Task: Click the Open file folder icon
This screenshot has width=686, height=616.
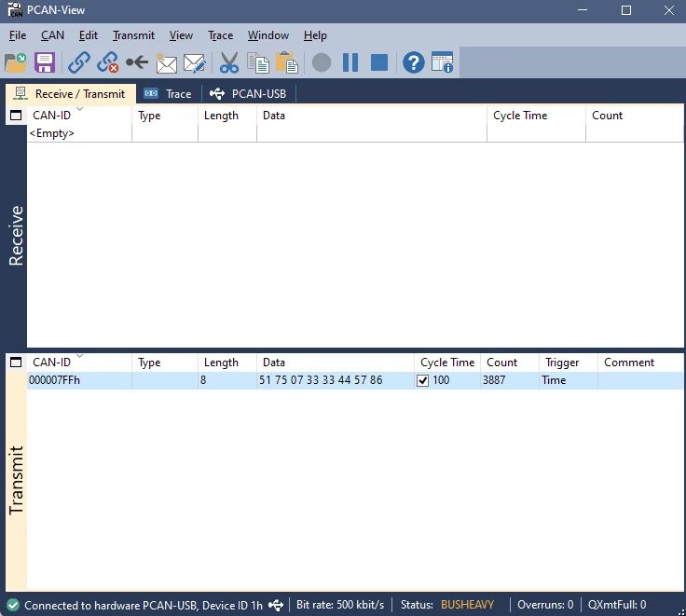Action: (16, 62)
